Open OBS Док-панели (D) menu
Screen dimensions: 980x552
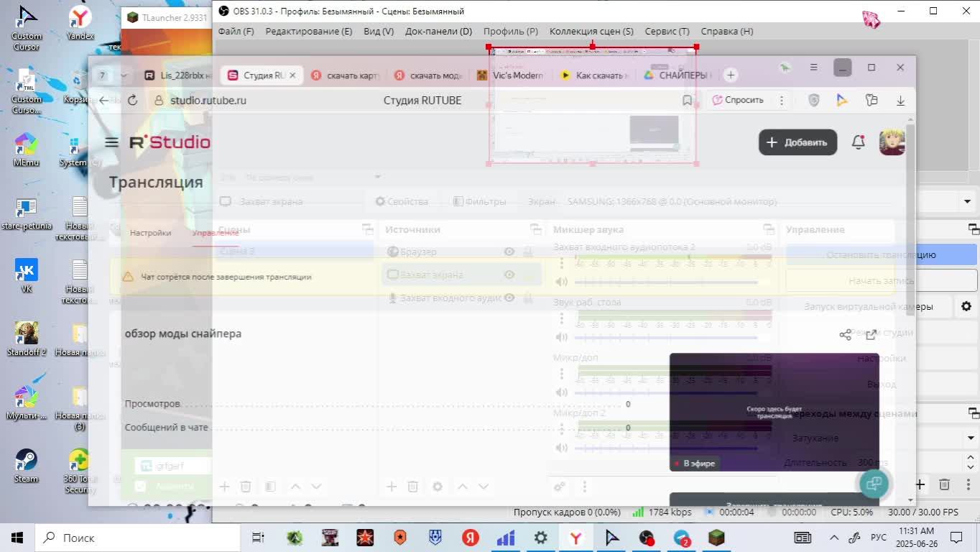pos(438,31)
